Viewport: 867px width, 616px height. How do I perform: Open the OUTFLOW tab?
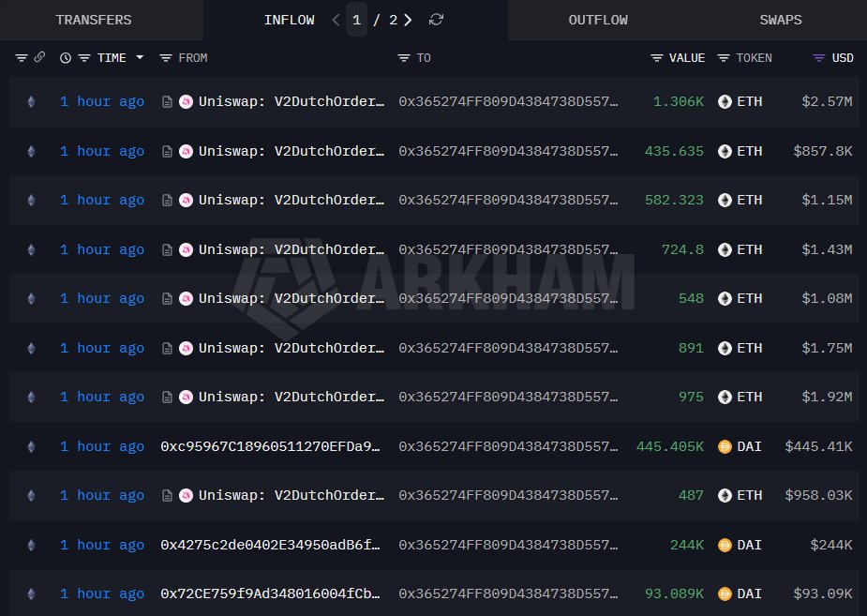[598, 20]
